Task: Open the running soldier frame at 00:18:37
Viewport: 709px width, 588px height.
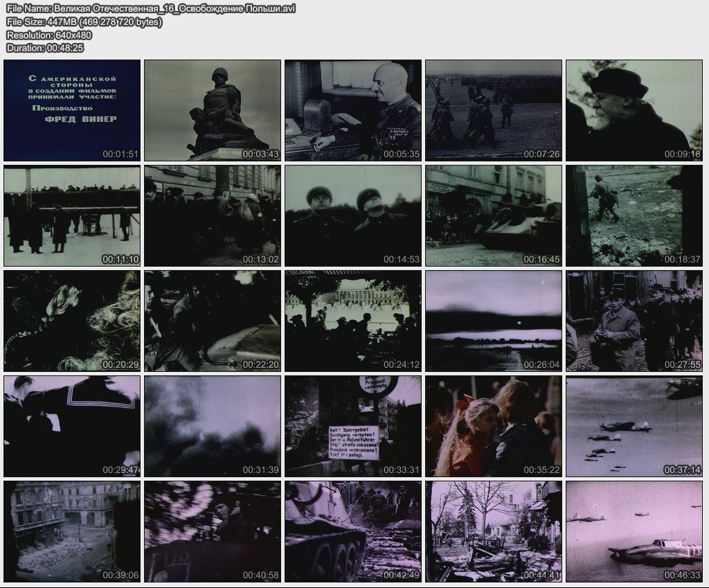Action: point(634,215)
